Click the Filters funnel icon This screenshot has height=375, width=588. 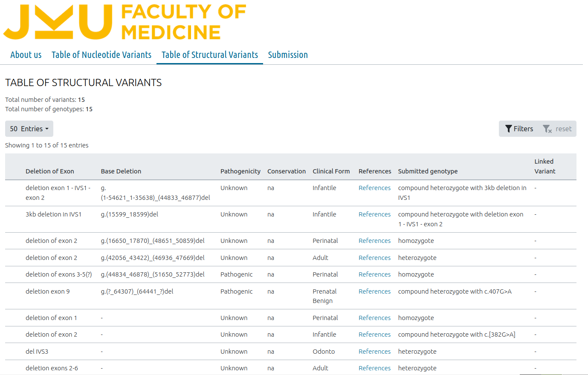(x=509, y=129)
